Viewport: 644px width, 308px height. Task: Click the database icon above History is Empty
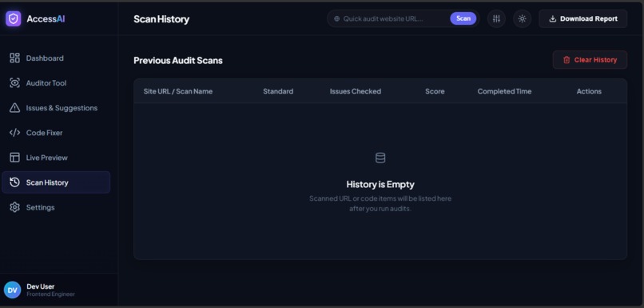click(380, 158)
